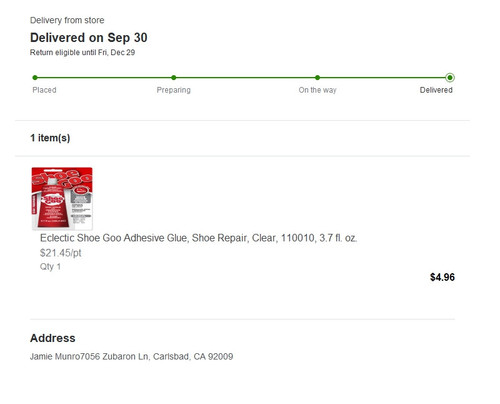500x404 pixels.
Task: Click the green order progress bar
Action: 242,78
